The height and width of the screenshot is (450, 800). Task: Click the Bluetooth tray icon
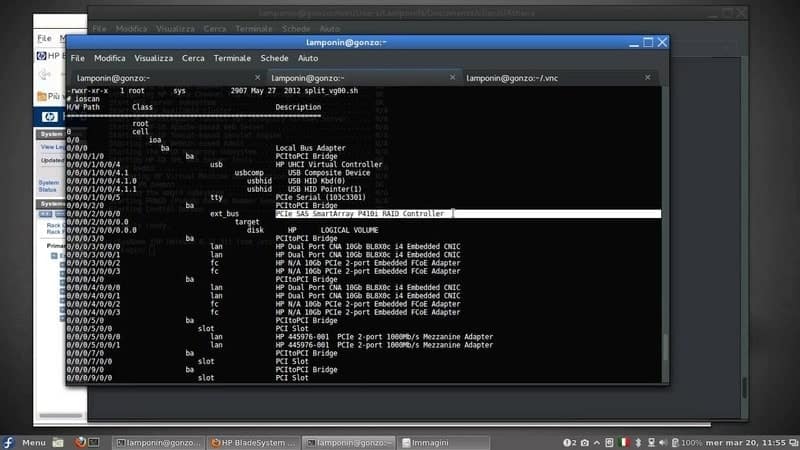tap(638, 442)
